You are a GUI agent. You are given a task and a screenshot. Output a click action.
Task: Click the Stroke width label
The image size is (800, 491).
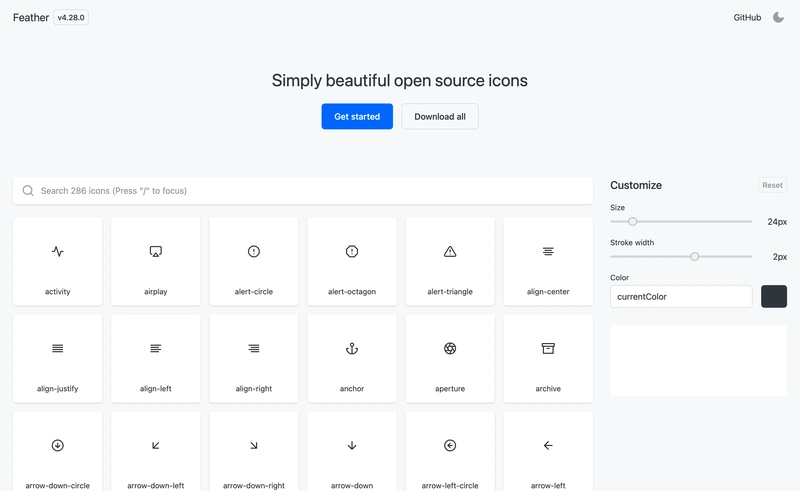[632, 242]
